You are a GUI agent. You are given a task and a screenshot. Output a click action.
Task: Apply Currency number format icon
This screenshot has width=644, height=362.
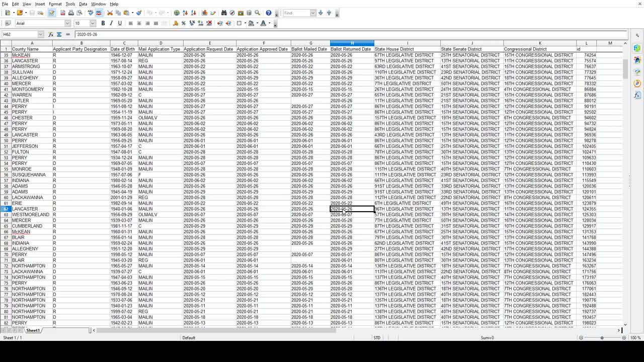pos(175,23)
